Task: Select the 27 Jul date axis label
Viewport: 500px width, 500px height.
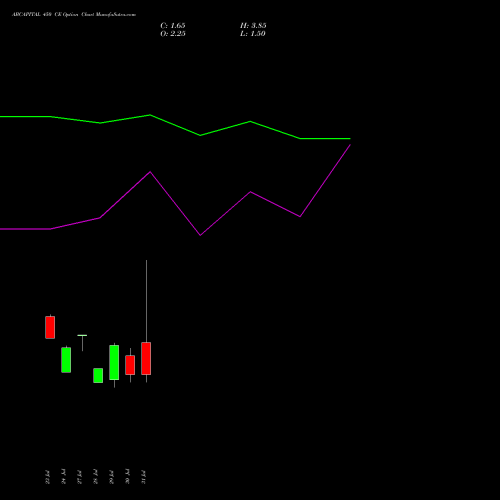Action: point(79,477)
